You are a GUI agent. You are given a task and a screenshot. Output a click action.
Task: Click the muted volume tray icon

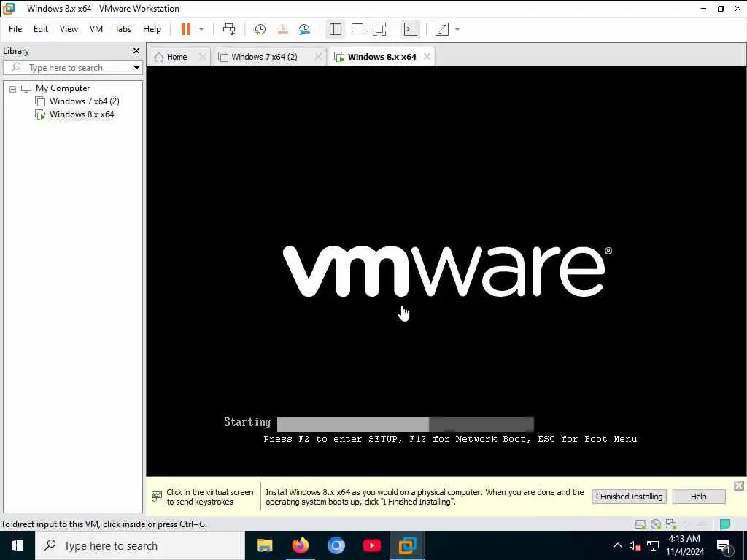point(635,545)
